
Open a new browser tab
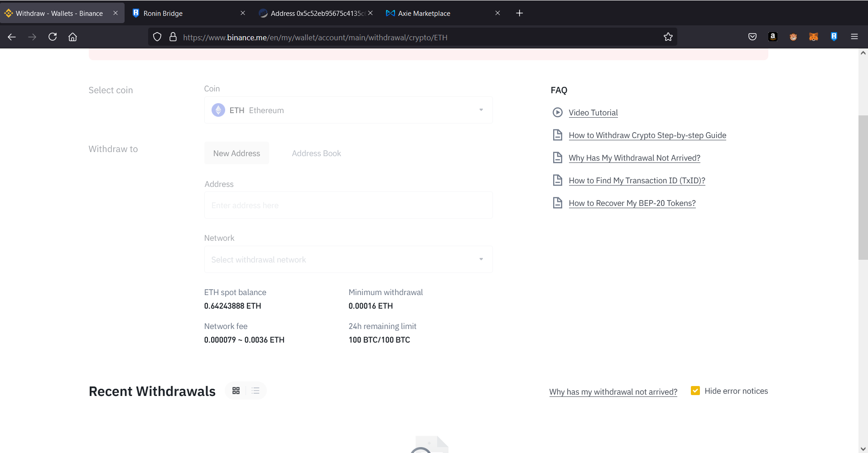tap(520, 13)
